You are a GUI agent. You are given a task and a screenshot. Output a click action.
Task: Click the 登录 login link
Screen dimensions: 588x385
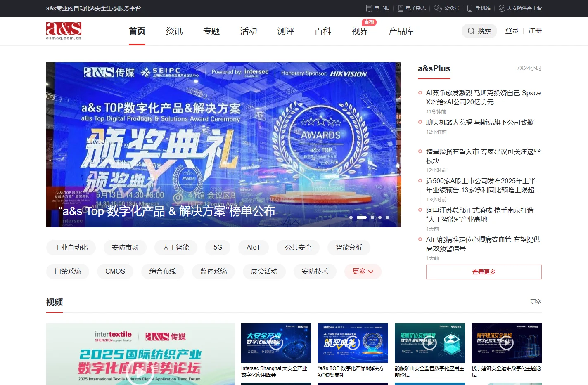tap(512, 31)
